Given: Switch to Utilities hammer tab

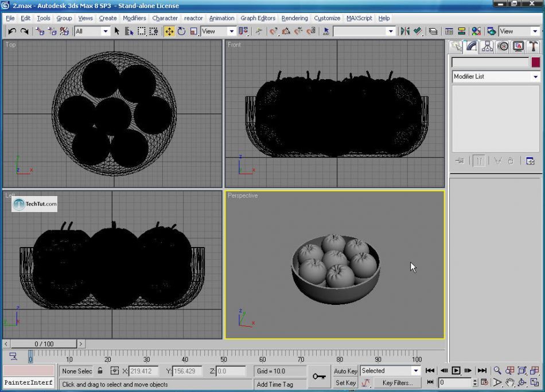Looking at the screenshot, I should tap(534, 46).
